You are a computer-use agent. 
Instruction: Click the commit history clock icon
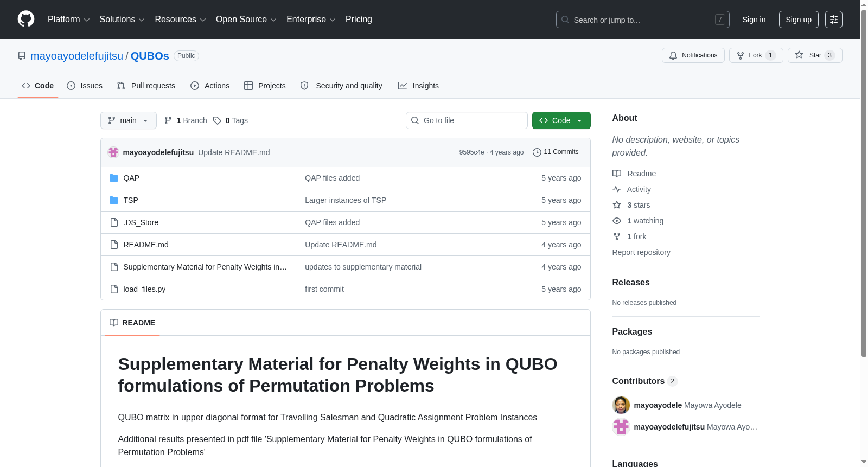537,152
